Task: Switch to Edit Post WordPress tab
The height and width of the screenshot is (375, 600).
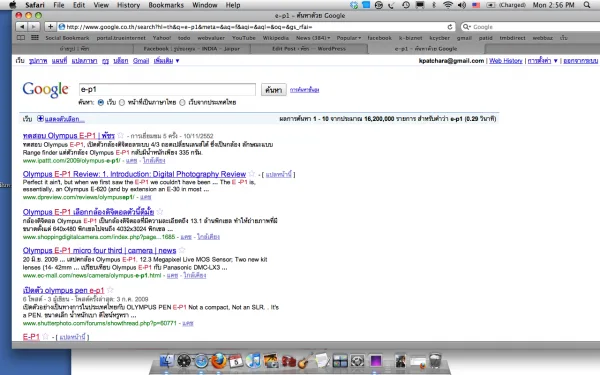Action: point(309,49)
